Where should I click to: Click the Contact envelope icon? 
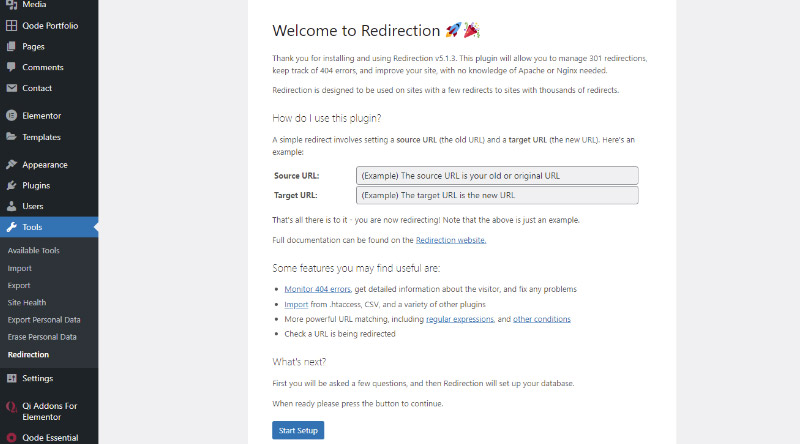[11, 88]
